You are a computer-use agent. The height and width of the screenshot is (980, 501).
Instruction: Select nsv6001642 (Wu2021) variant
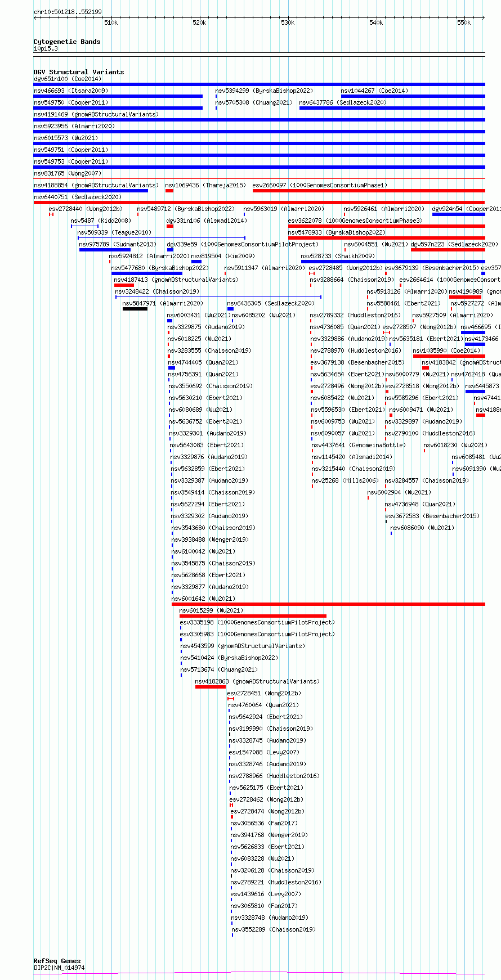click(x=203, y=599)
